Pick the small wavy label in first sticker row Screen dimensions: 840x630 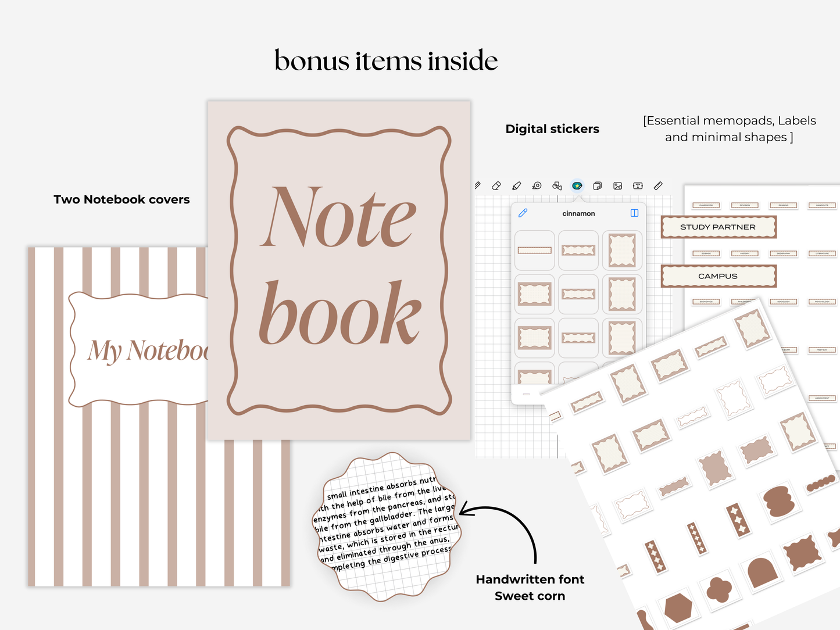(578, 250)
